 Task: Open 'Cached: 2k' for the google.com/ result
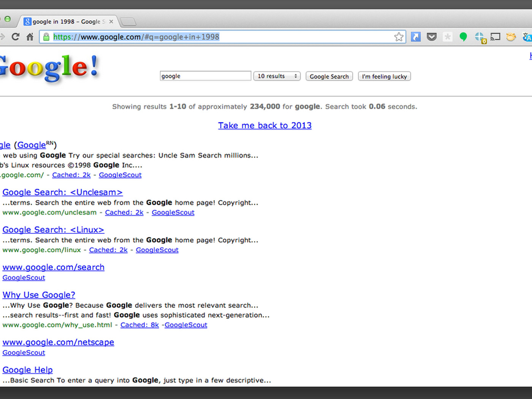[71, 175]
